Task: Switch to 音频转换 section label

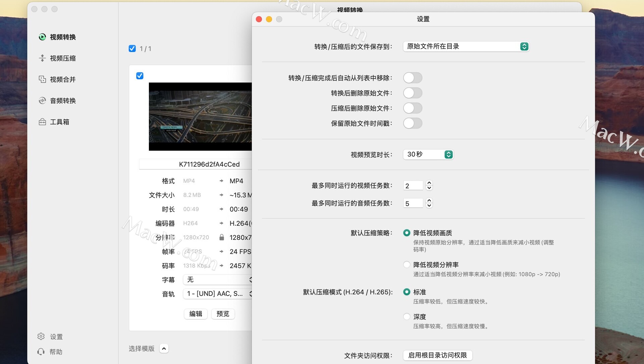Action: pos(63,101)
